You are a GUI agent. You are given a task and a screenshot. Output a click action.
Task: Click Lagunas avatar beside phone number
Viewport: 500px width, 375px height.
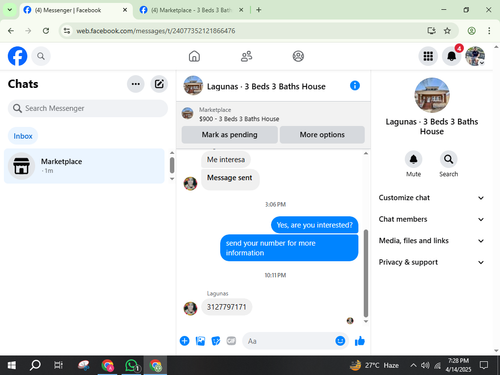(190, 308)
